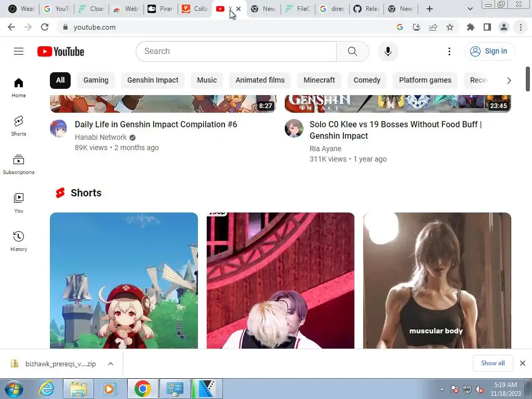Launch Internet Explorer from taskbar
The image size is (532, 399).
(x=46, y=389)
